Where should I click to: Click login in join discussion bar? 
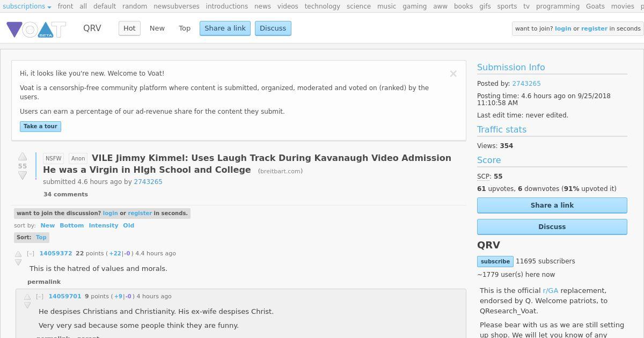110,213
